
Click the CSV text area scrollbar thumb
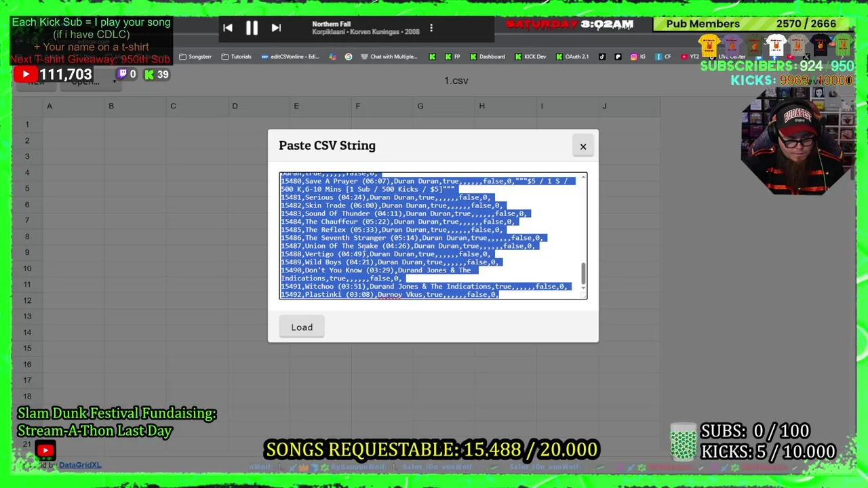point(583,273)
